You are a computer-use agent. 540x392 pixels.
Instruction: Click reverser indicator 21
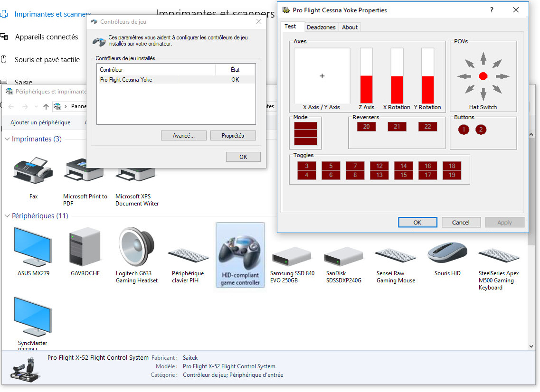click(397, 126)
